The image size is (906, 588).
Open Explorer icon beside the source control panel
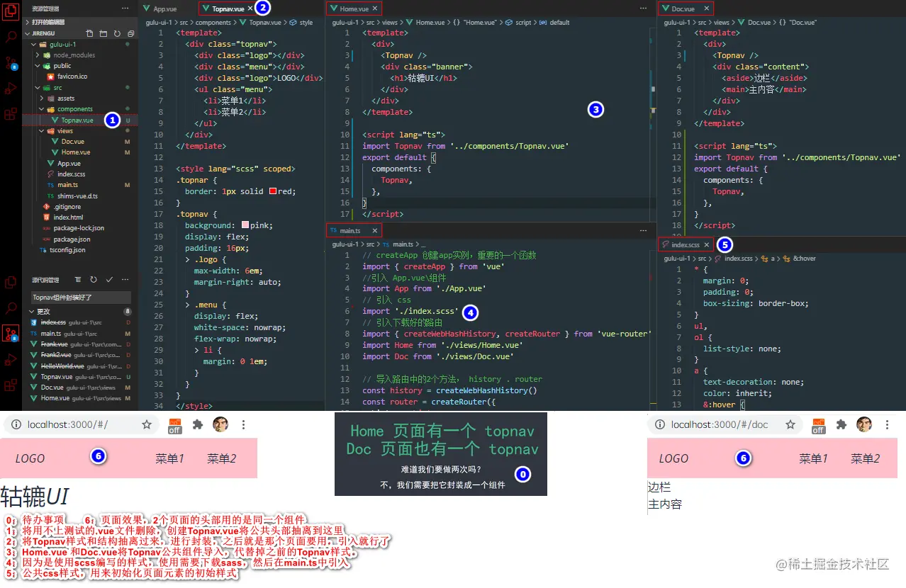[11, 283]
